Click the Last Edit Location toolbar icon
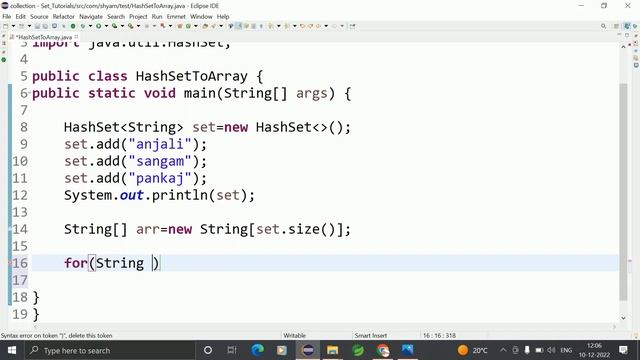Screen dimensions: 640x360 pos(302,26)
